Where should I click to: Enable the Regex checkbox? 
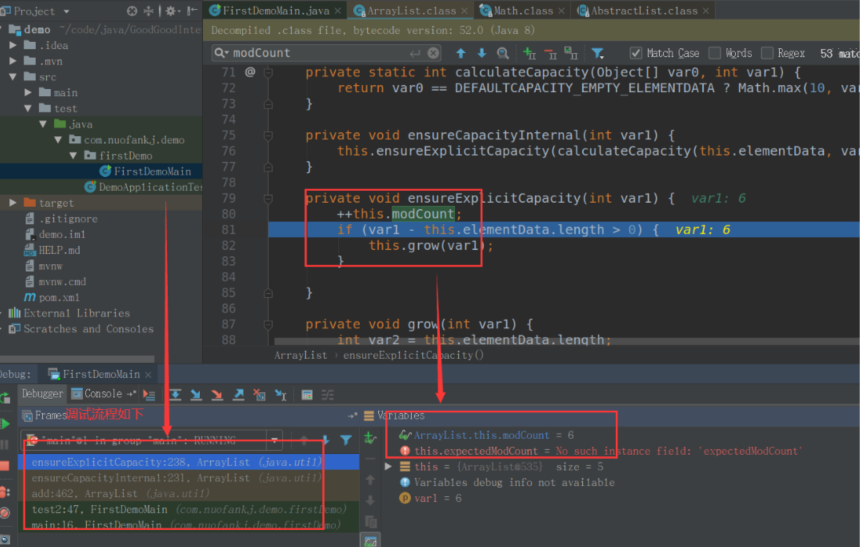[767, 53]
